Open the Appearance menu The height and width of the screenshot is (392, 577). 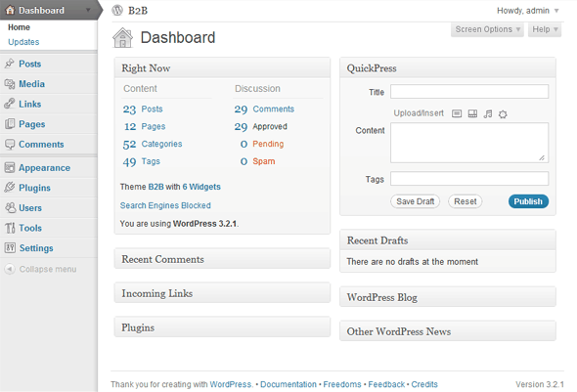[45, 168]
